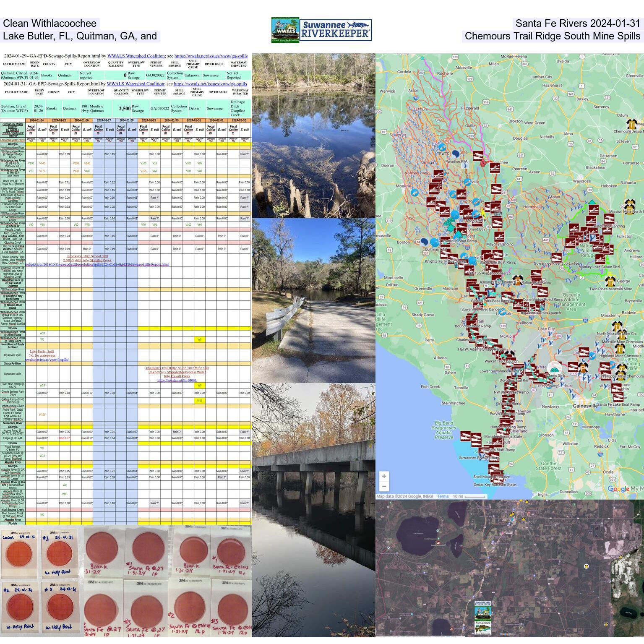
Task: Open the cypress knees river photo
Action: 313,136
